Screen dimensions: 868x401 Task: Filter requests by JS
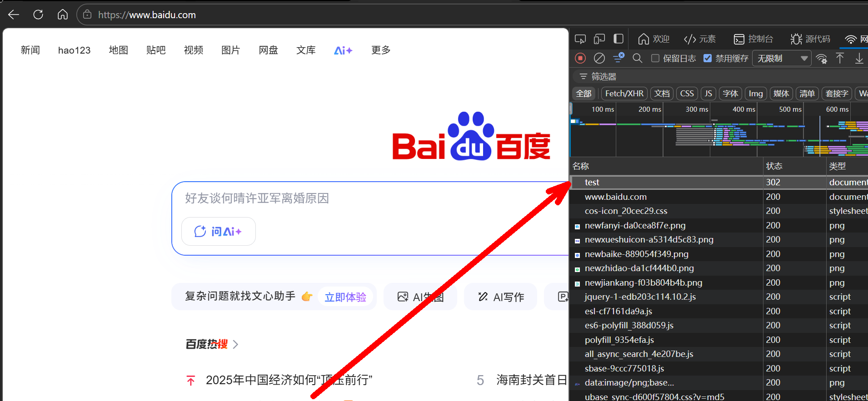tap(708, 94)
